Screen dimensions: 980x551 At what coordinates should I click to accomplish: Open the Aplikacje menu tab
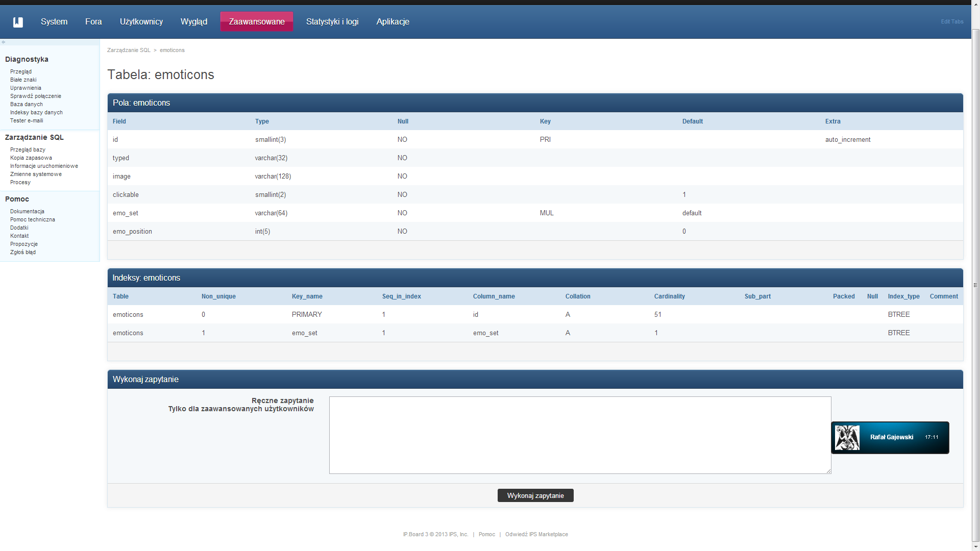click(393, 22)
